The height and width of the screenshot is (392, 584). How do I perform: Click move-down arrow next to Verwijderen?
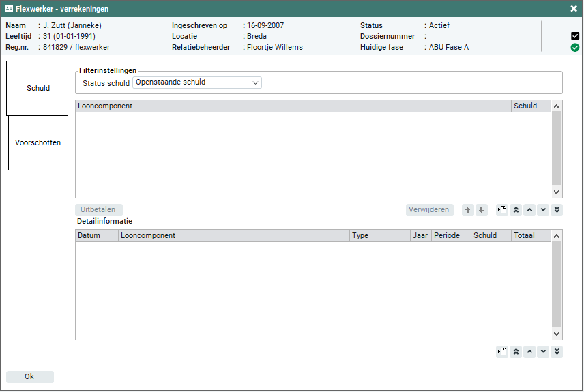click(481, 210)
